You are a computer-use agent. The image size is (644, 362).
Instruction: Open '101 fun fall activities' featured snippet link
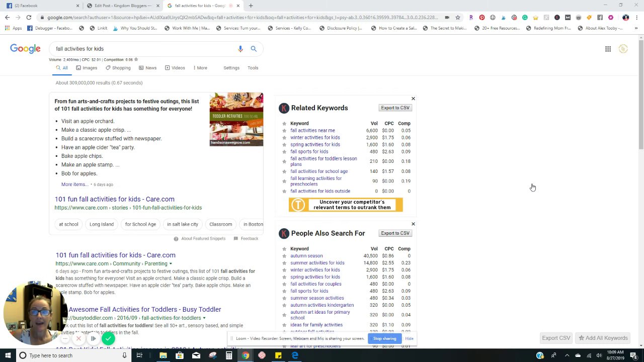click(115, 199)
